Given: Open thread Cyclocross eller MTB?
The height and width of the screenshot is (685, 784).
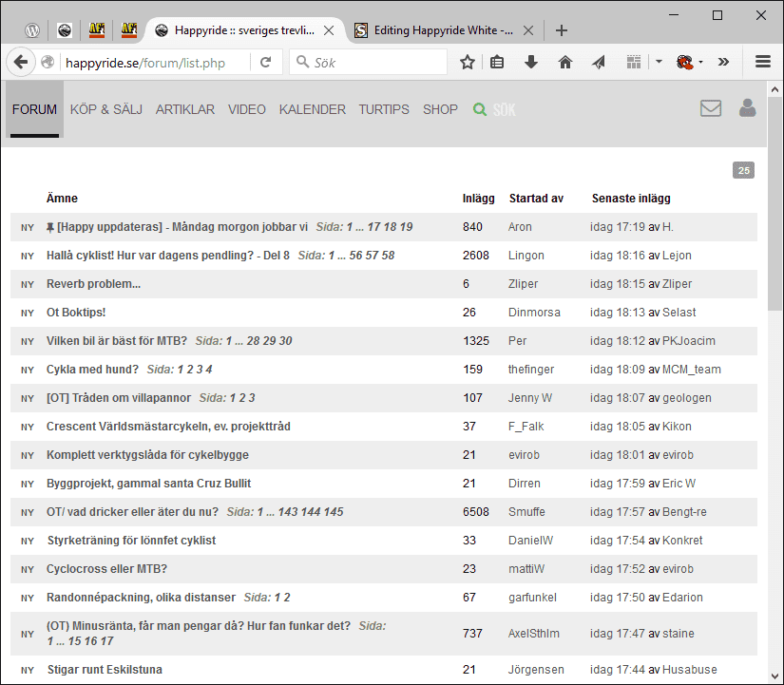Looking at the screenshot, I should coord(106,569).
